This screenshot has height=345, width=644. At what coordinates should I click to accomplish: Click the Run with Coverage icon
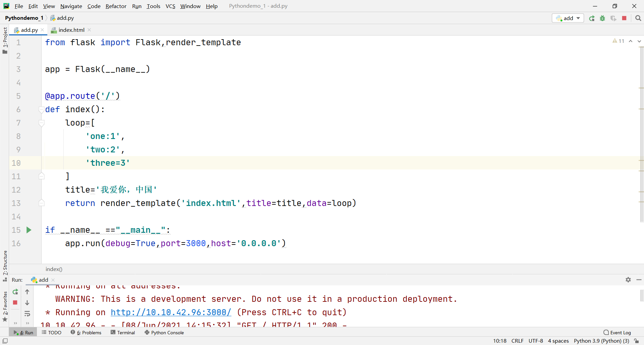click(613, 18)
